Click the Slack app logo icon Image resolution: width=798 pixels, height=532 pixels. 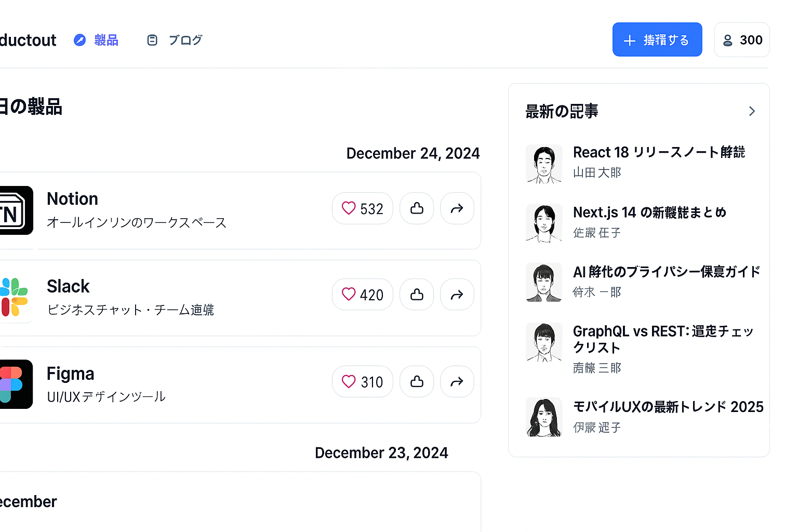[15, 297]
